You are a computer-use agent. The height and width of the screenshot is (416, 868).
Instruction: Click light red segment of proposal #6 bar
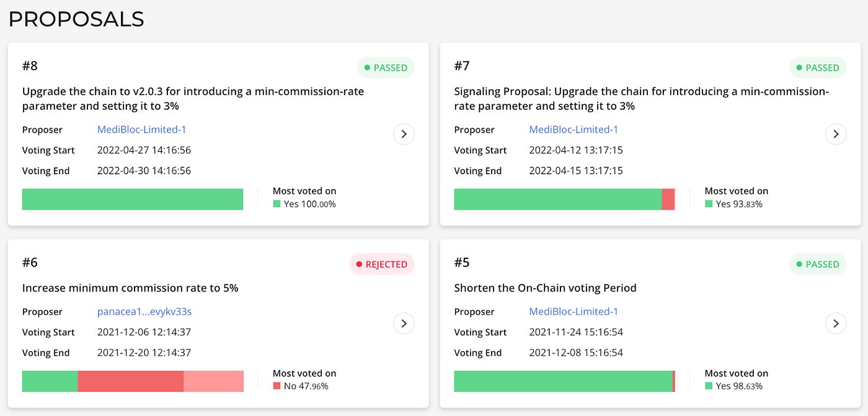(213, 381)
